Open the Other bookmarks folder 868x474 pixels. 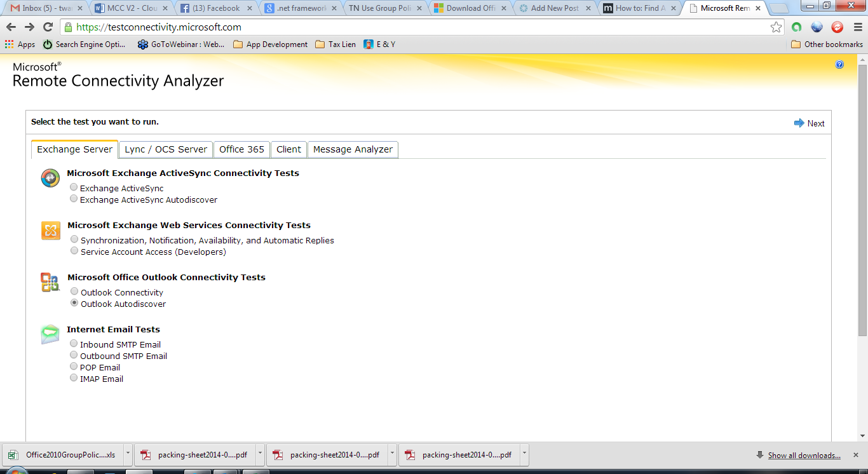point(827,44)
